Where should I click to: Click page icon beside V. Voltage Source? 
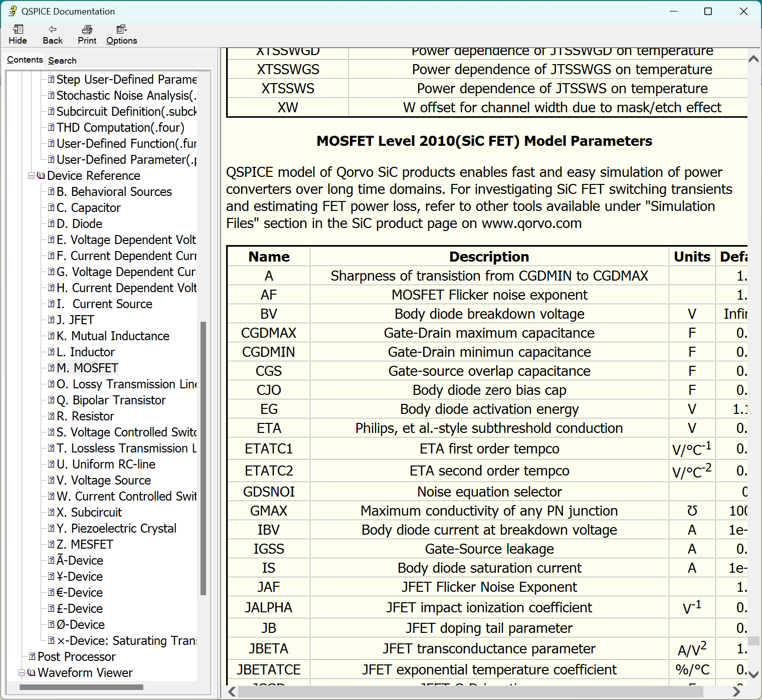pos(51,481)
